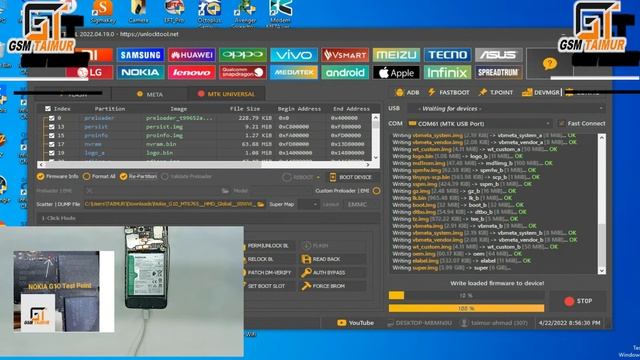Viewport: 640px width, 360px height.
Task: Click the BOOT DEVICE button
Action: click(x=351, y=177)
